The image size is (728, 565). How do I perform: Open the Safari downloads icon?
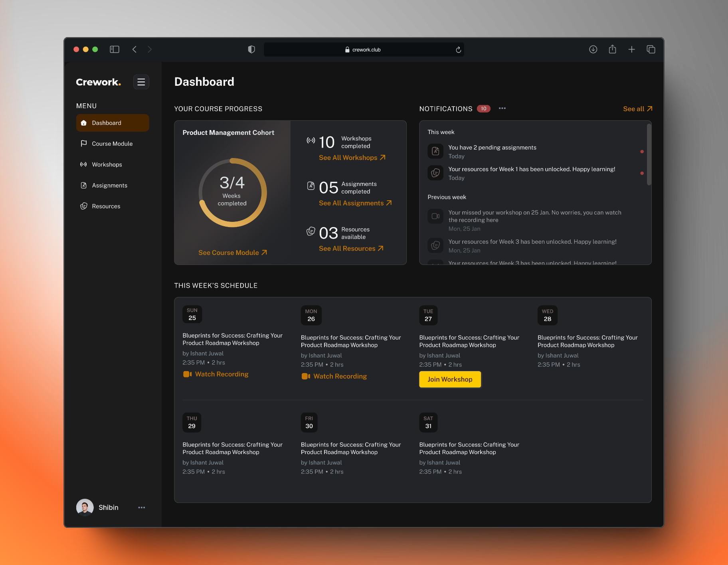click(593, 49)
